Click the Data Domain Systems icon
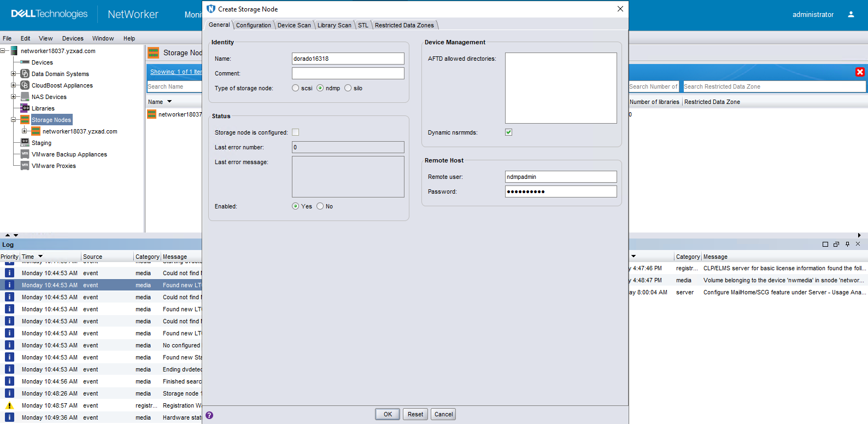Screen dimensions: 868x424 point(25,74)
